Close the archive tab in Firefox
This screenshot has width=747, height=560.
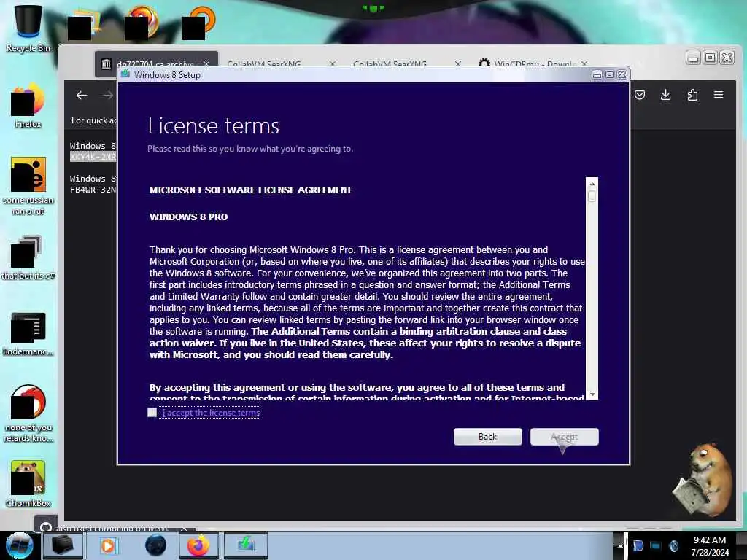(x=206, y=64)
